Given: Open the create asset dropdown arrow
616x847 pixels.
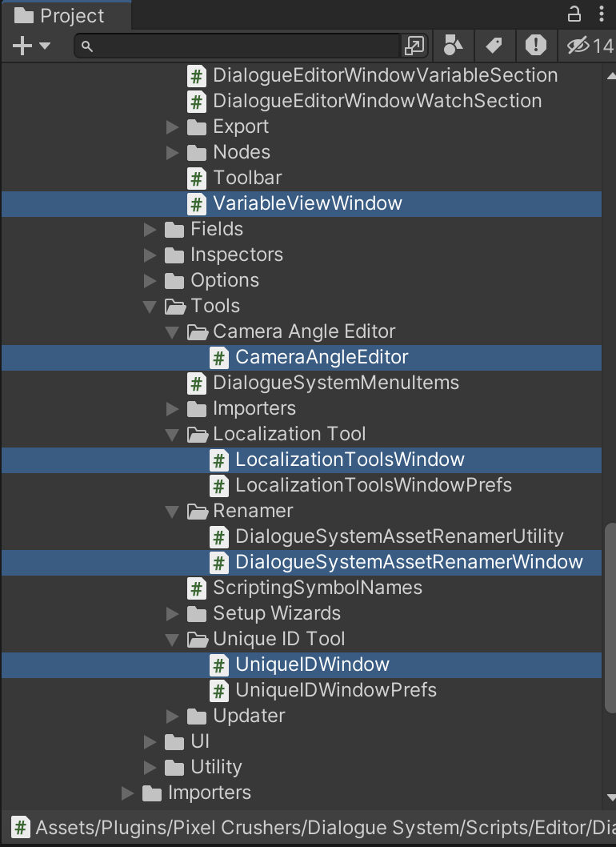Looking at the screenshot, I should pos(46,46).
